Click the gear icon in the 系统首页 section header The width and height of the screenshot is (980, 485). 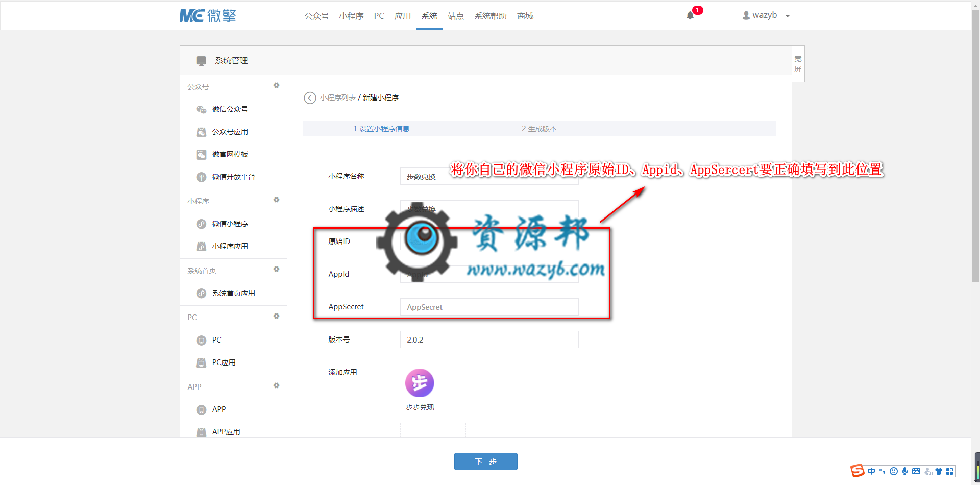(276, 269)
